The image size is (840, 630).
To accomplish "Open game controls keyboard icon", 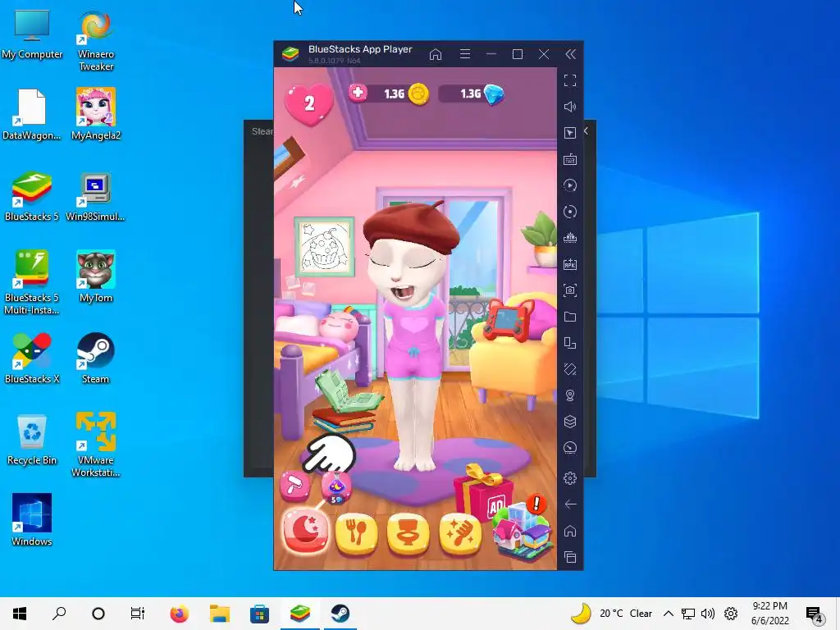I will (570, 159).
